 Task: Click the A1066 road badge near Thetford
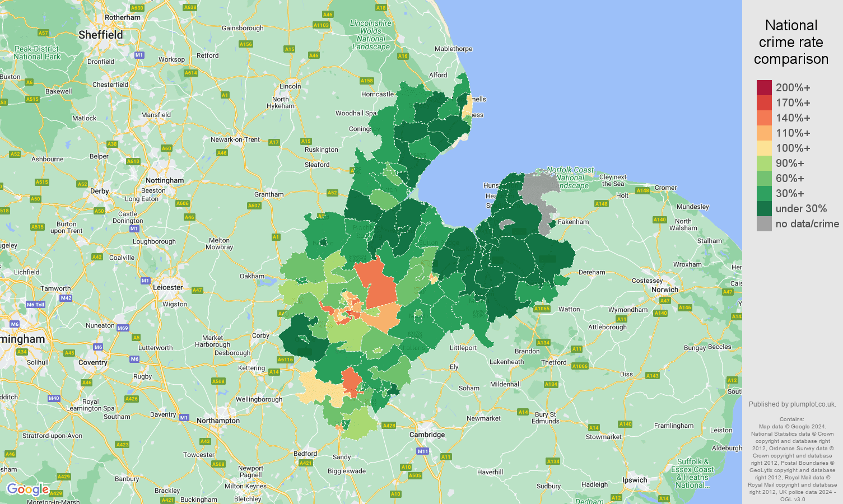pyautogui.click(x=580, y=366)
